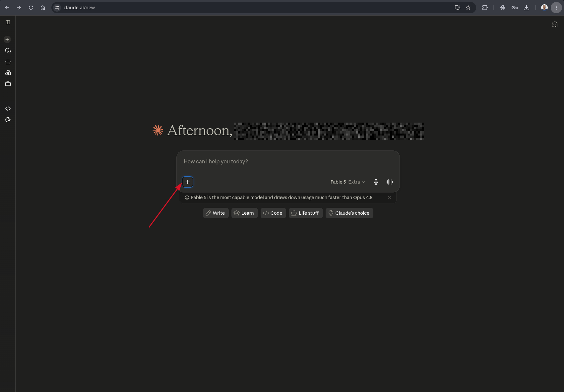The width and height of the screenshot is (564, 392).
Task: Click the microphone dictation icon
Action: pos(376,182)
